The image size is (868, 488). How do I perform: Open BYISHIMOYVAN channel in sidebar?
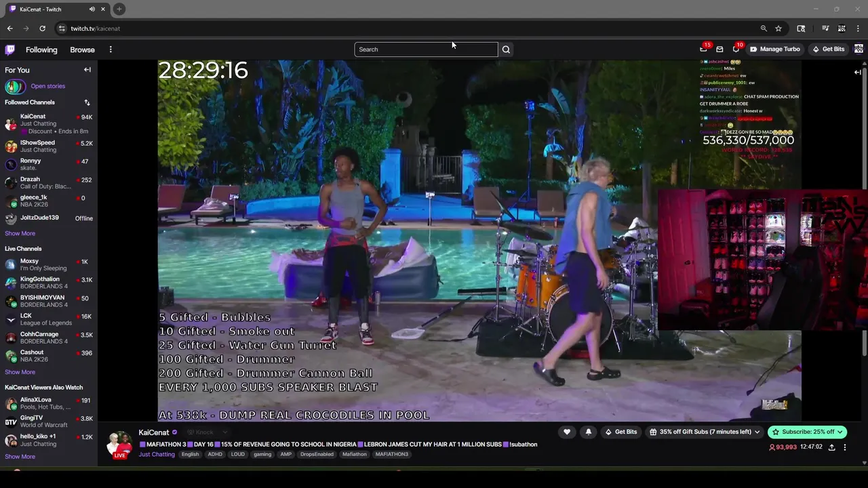49,301
